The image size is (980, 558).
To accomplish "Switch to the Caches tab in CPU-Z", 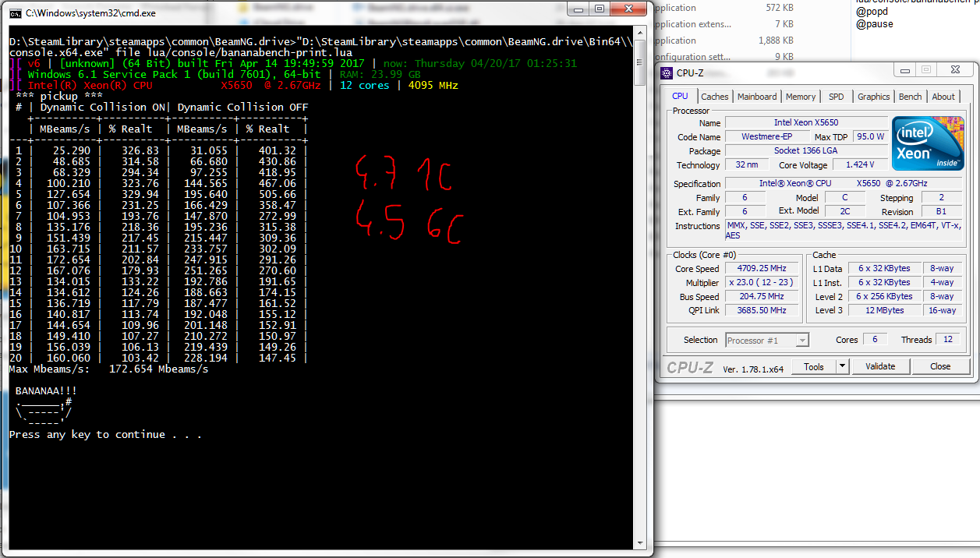I will (x=714, y=97).
